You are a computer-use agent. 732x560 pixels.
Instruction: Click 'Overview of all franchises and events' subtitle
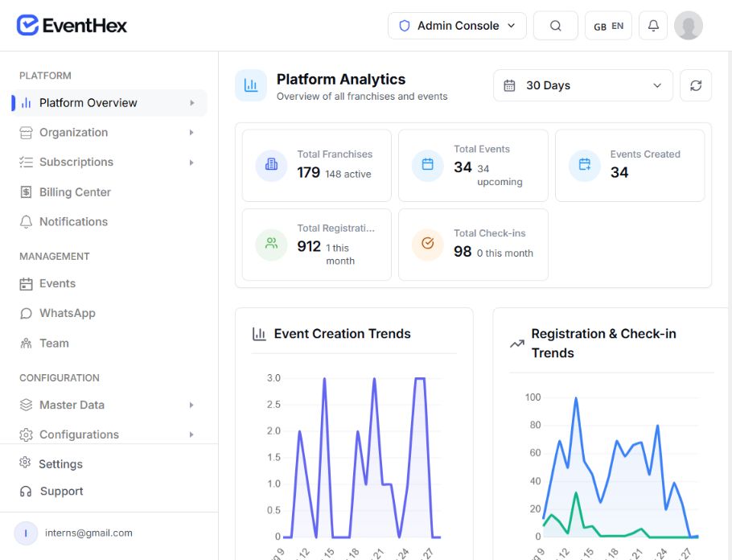point(362,97)
